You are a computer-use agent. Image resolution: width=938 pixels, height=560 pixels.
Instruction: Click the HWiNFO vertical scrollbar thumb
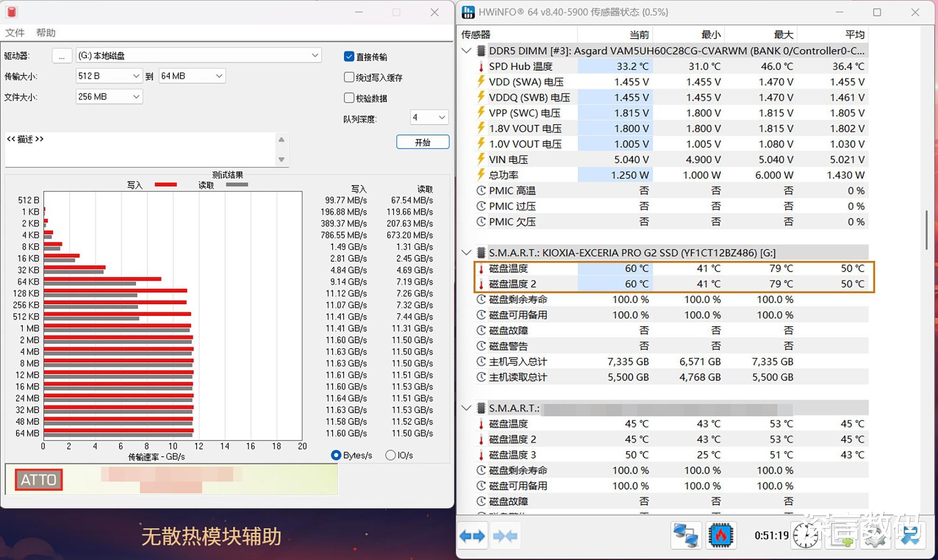(926, 230)
